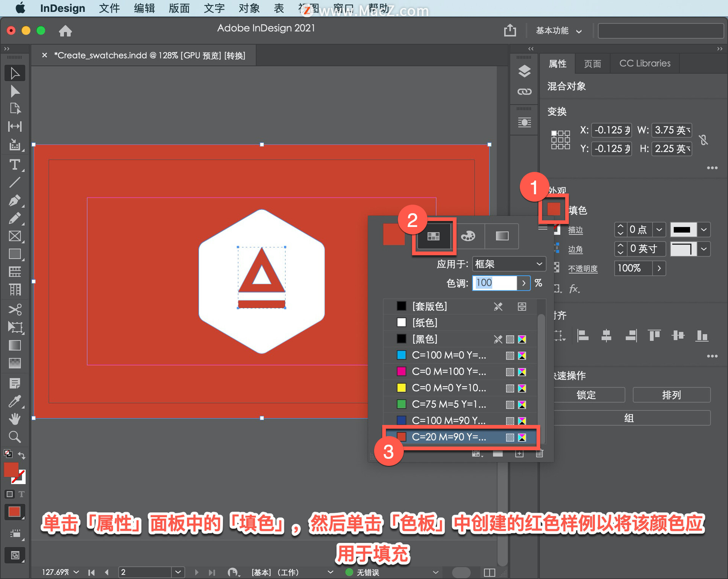Click the 排列 button
Viewport: 728px width, 579px height.
click(671, 395)
